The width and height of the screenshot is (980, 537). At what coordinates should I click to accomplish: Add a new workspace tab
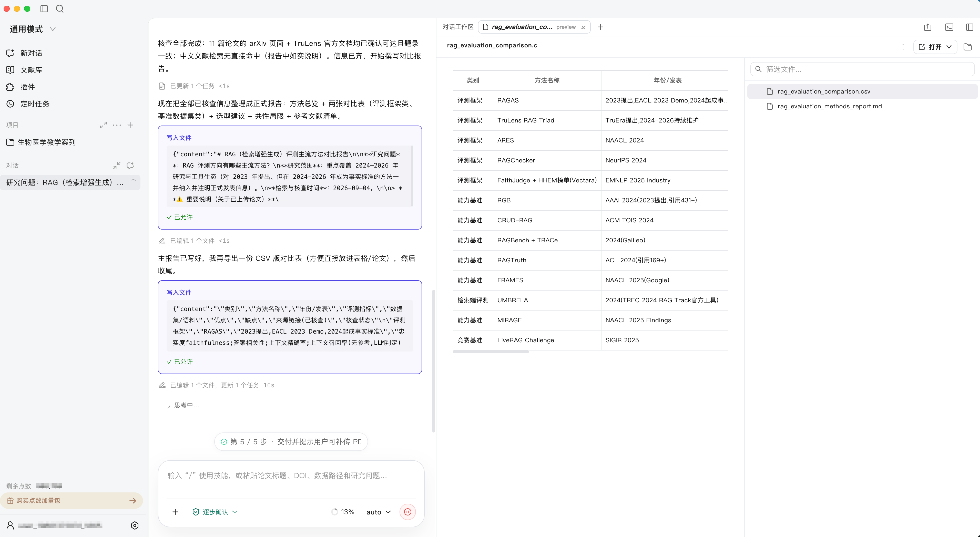600,27
